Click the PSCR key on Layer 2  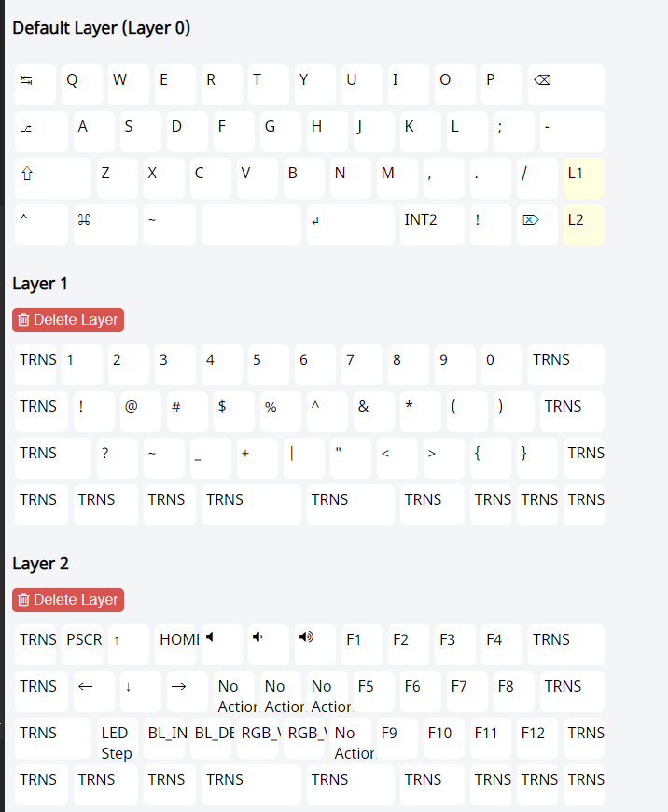click(82, 645)
